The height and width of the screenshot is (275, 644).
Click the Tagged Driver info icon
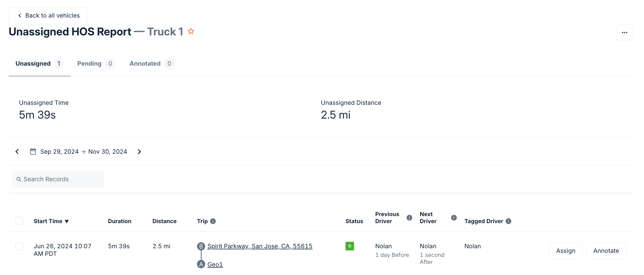508,221
